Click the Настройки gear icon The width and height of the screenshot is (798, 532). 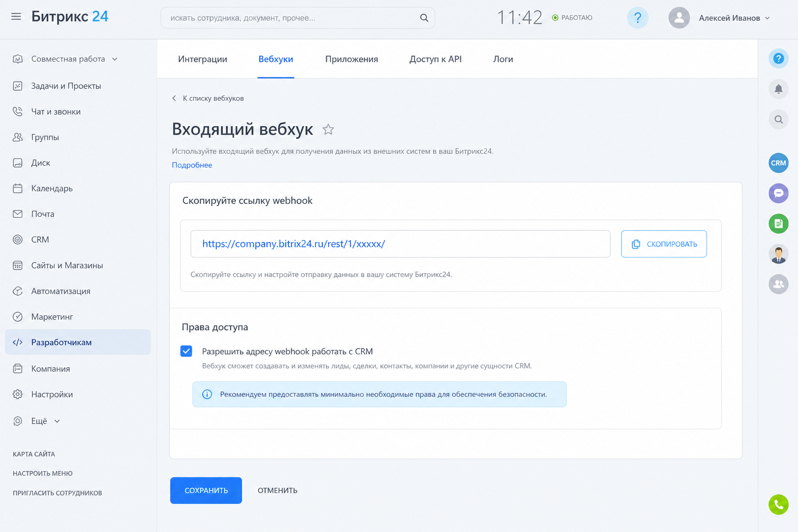(18, 394)
